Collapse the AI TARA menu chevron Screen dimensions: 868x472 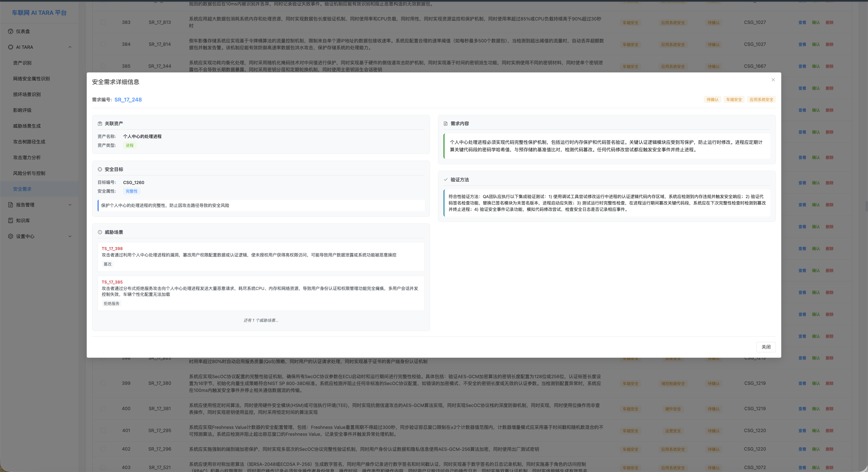click(70, 47)
